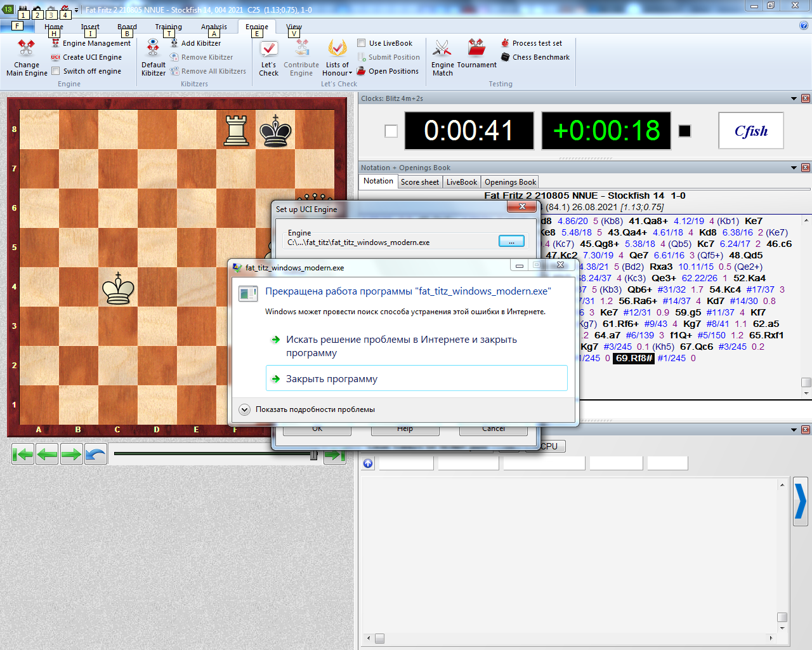
Task: Open the Notation pane dropdown arrow
Action: click(x=794, y=168)
